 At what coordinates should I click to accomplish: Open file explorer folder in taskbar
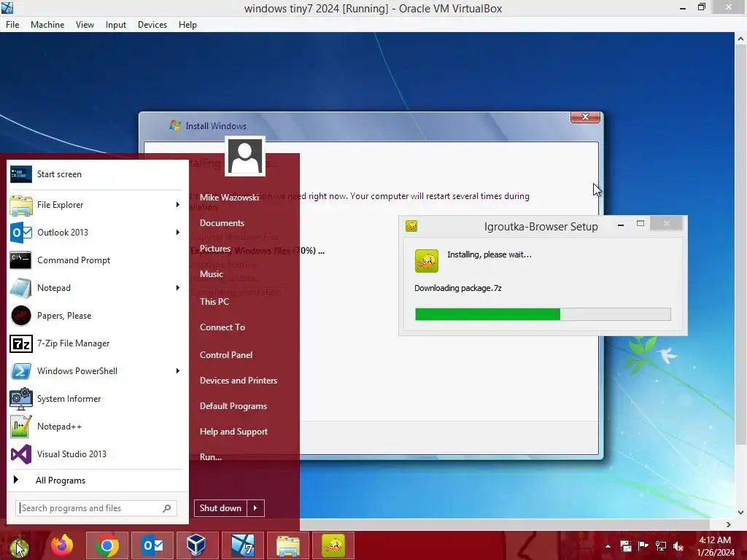pos(287,545)
